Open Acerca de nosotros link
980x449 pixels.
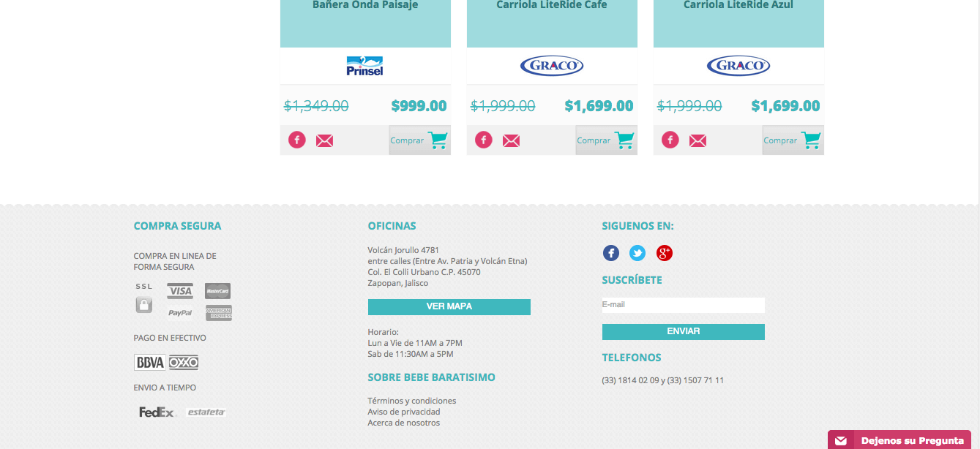pyautogui.click(x=404, y=423)
